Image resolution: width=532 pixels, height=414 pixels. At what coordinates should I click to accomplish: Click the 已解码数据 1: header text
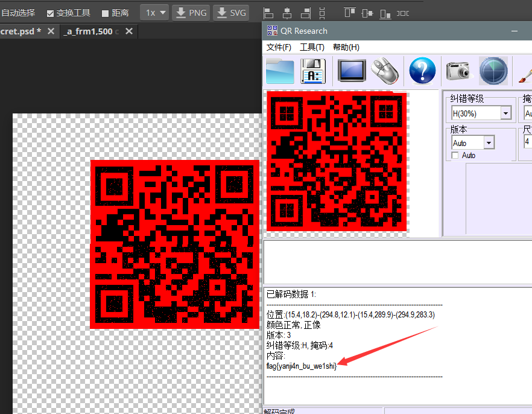(x=291, y=295)
